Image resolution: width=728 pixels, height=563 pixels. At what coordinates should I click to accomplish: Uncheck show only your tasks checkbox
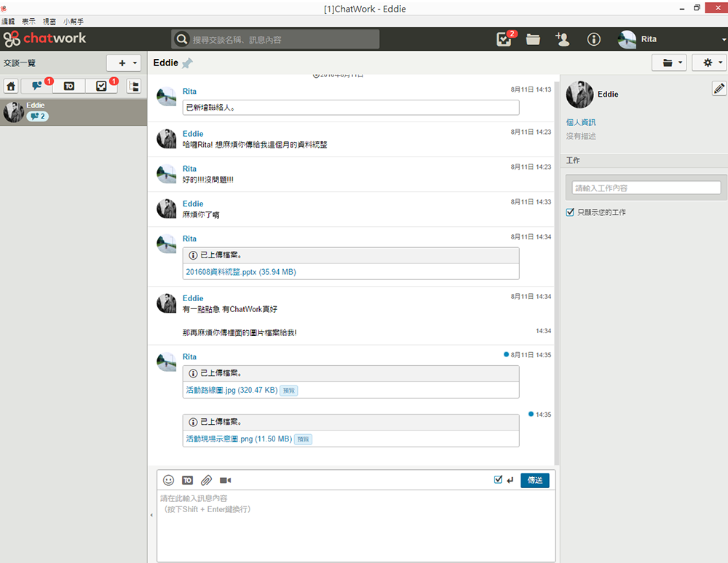570,212
